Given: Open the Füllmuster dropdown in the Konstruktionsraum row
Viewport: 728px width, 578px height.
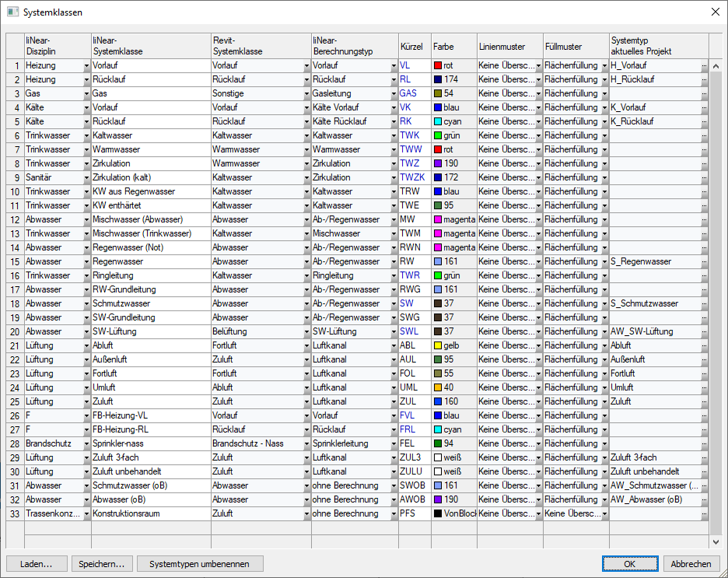Looking at the screenshot, I should (604, 514).
